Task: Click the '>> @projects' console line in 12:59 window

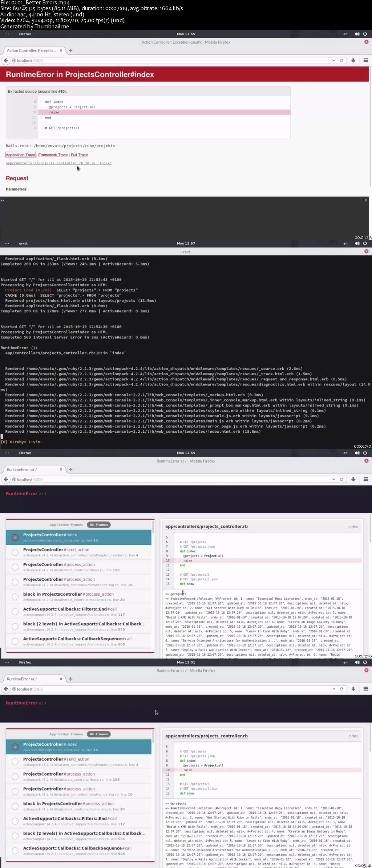Action: point(176,594)
